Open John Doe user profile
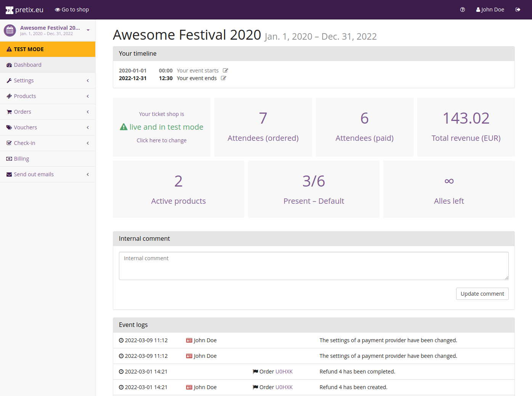The width and height of the screenshot is (532, 396). tap(490, 10)
